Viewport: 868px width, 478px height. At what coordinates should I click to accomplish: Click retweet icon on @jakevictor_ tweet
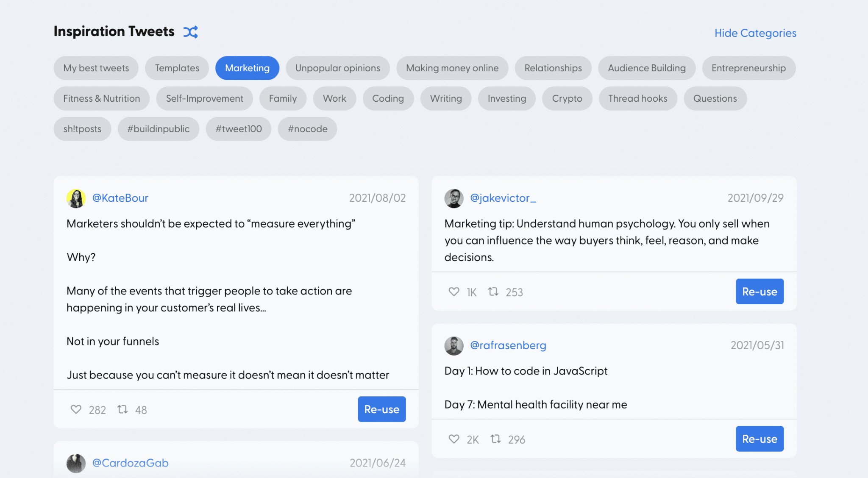point(493,292)
